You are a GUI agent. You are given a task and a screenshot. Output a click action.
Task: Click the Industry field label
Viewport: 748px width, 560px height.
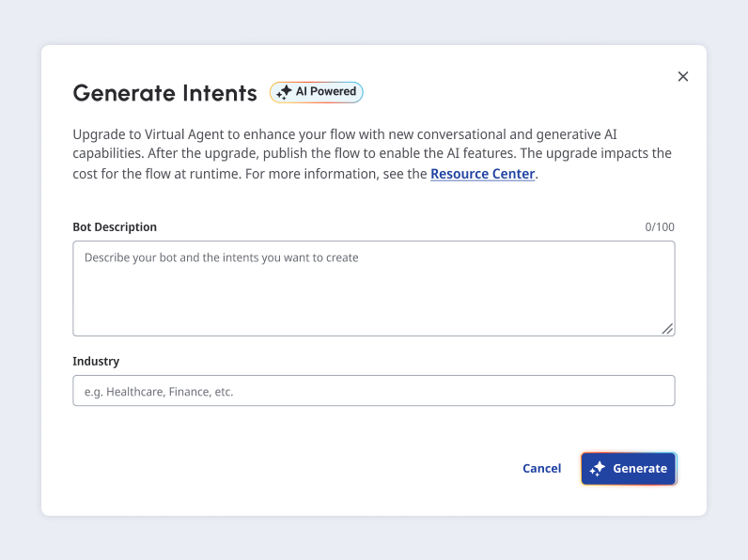96,361
